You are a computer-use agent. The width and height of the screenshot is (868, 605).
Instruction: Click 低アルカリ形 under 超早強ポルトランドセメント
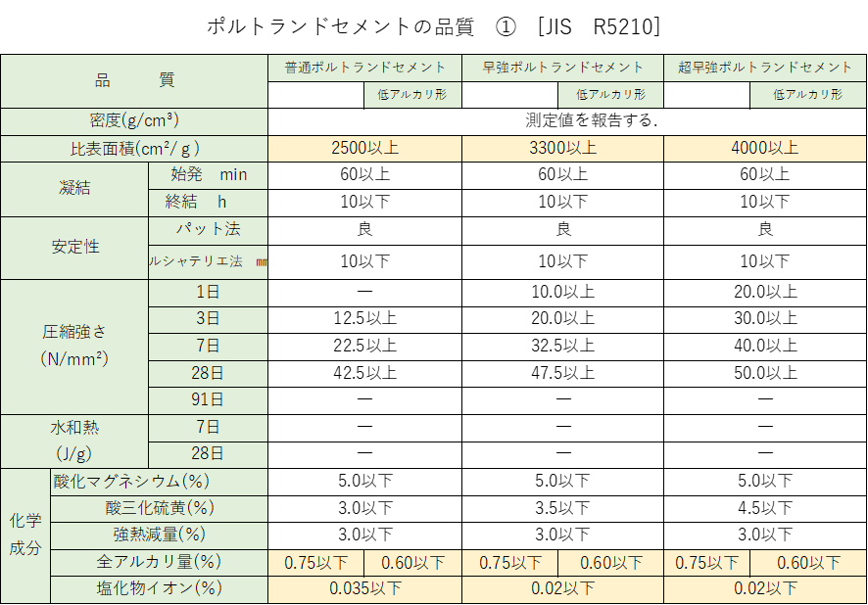tap(807, 95)
